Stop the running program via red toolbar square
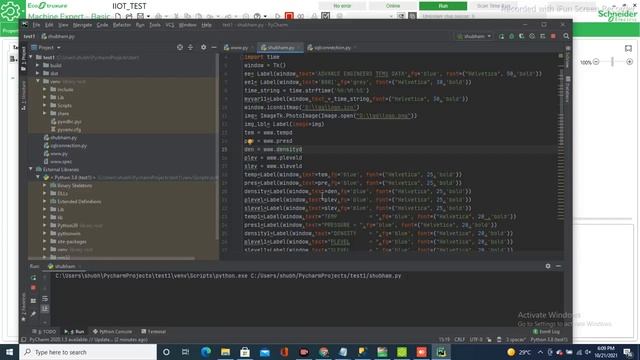The image size is (640, 360). [x=553, y=36]
